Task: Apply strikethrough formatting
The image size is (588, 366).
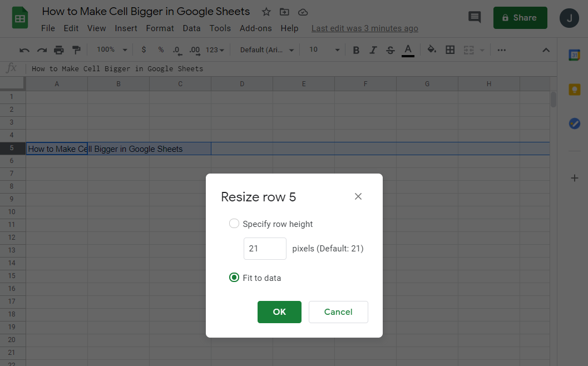Action: pos(390,50)
